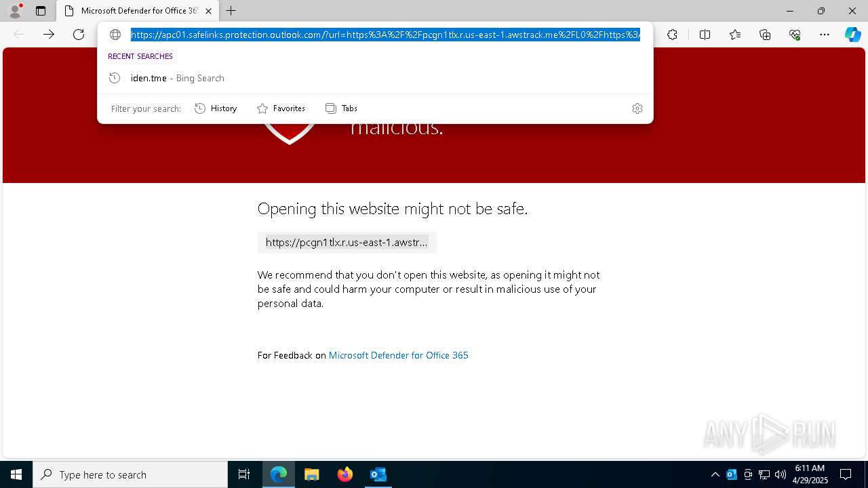This screenshot has height=488, width=868.
Task: Minimize the Edge window
Action: tap(790, 11)
